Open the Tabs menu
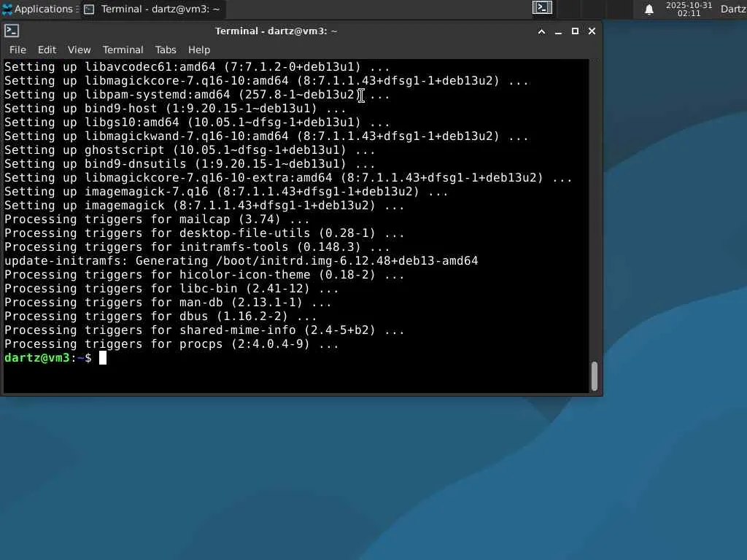 coord(166,50)
